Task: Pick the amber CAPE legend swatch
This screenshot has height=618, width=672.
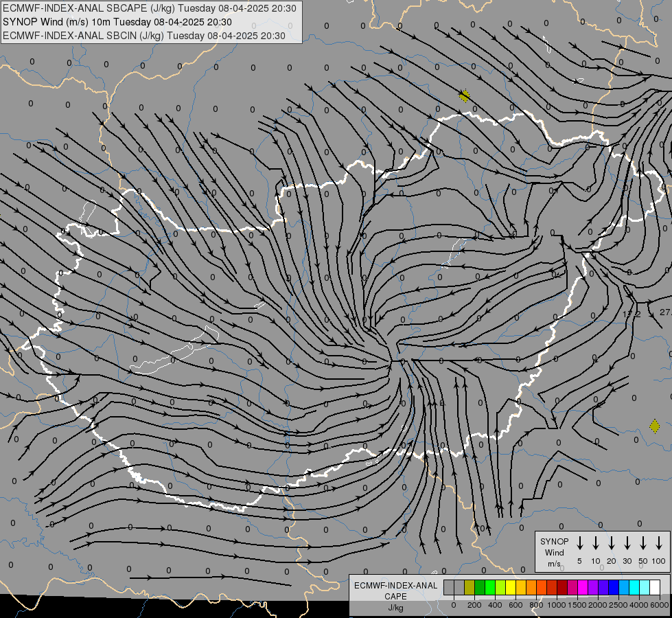Action: (521, 587)
